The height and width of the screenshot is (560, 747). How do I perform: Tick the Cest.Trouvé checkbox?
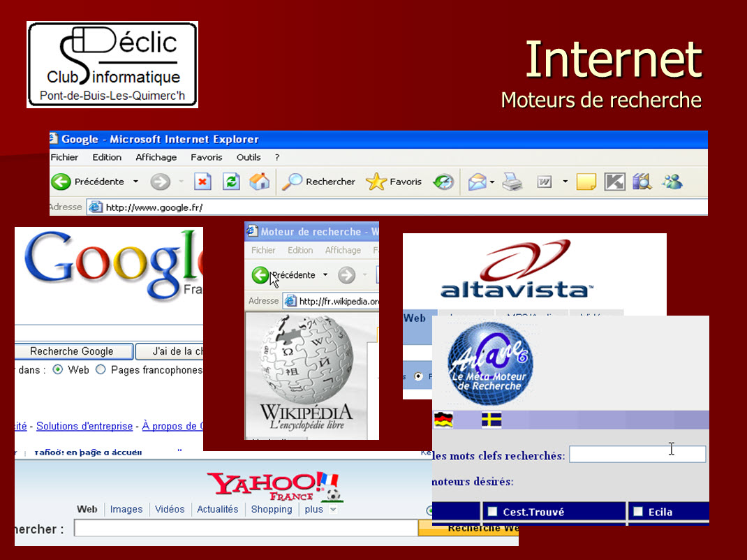[x=493, y=511]
